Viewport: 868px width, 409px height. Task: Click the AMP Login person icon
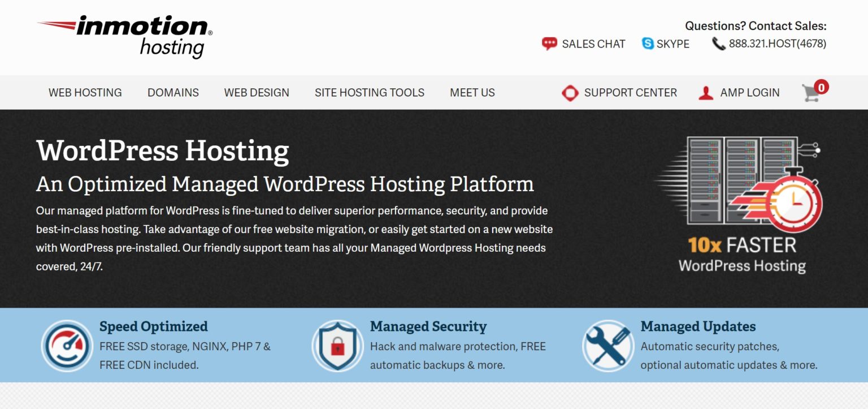706,93
